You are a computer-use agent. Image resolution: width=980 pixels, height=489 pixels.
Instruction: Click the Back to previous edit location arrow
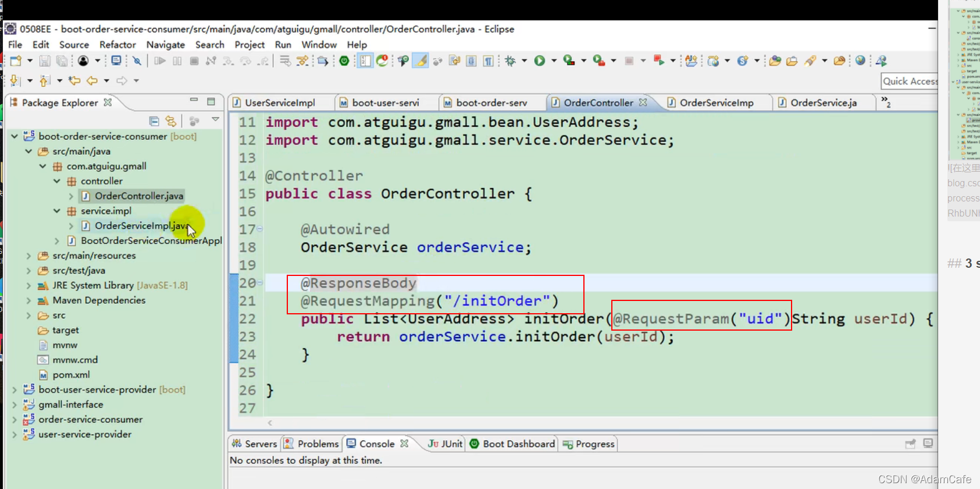pos(92,80)
